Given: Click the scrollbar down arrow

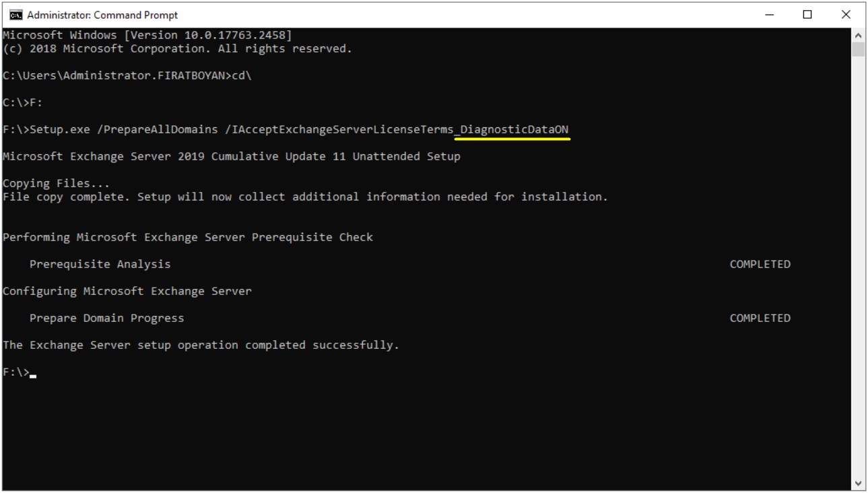Looking at the screenshot, I should coord(858,484).
